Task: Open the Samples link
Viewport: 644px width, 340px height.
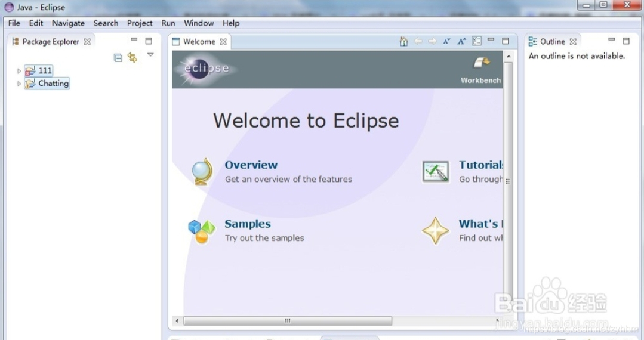Action: pyautogui.click(x=248, y=224)
